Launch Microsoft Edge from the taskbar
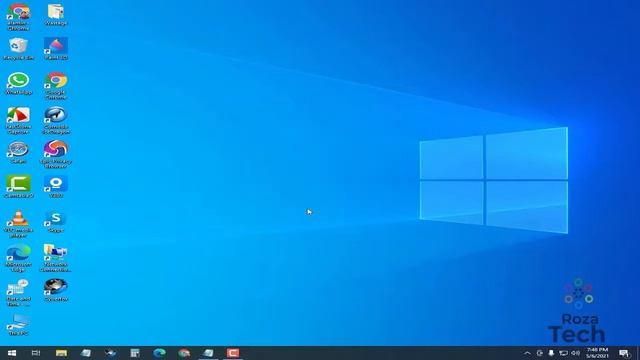640x360 pixels. (159, 353)
